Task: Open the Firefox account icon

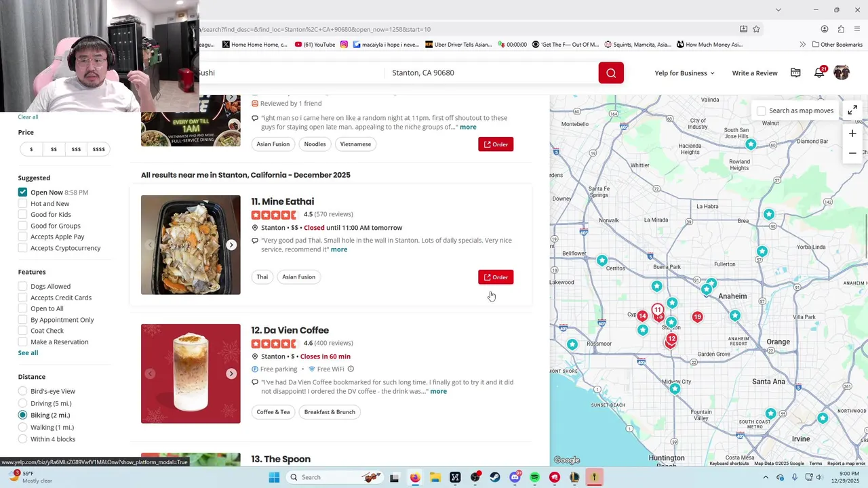Action: (x=825, y=29)
